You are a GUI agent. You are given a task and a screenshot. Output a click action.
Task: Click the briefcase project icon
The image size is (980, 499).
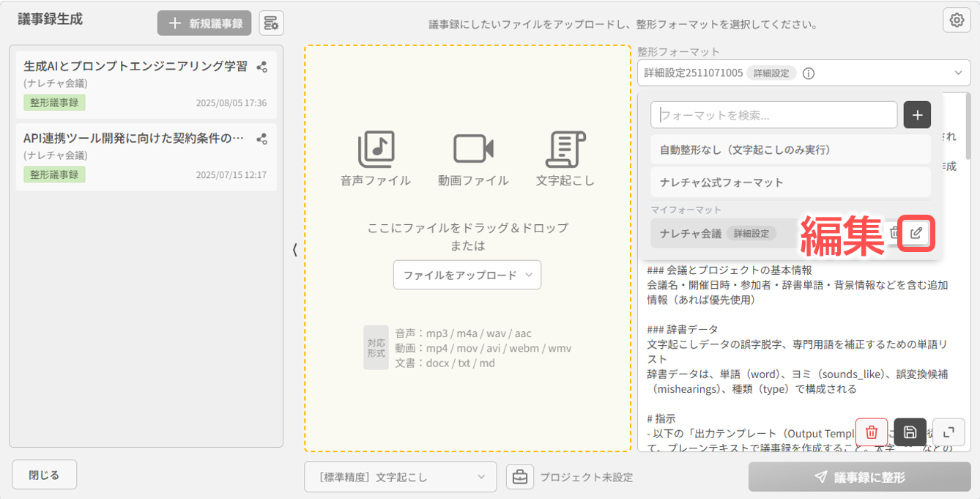click(519, 477)
